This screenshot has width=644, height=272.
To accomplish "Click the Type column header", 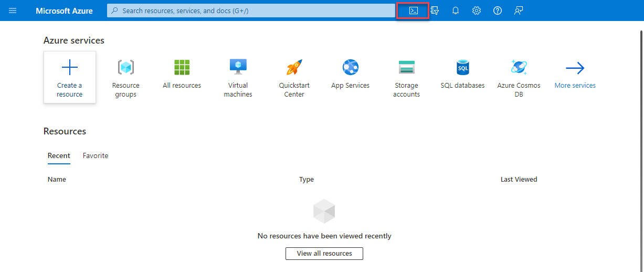I will tap(307, 180).
